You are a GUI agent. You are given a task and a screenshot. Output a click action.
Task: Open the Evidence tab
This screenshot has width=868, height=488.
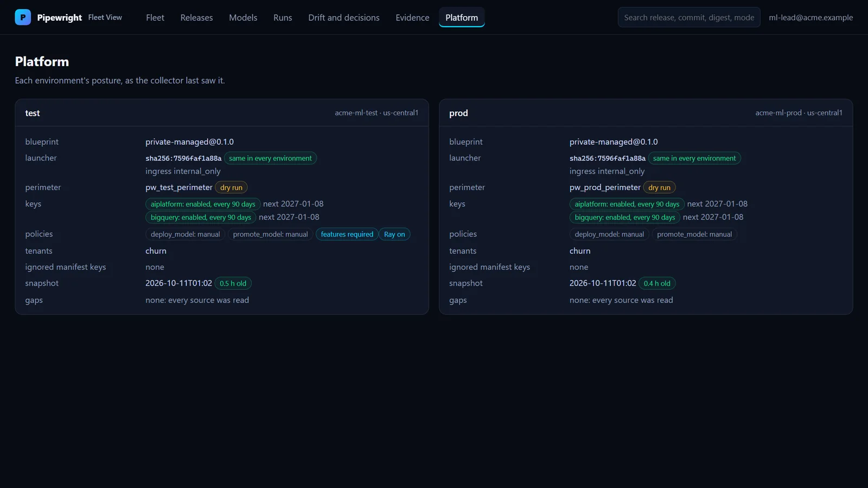tap(412, 17)
